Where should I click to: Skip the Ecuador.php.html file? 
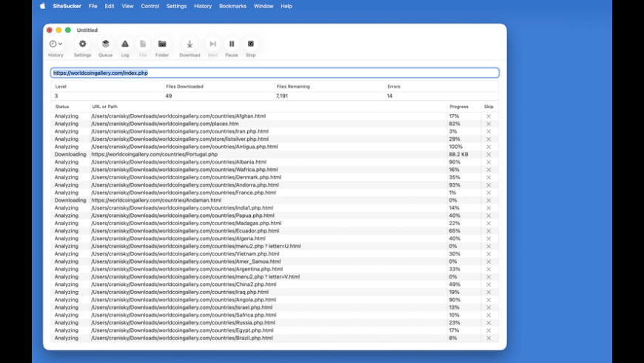[x=489, y=231]
